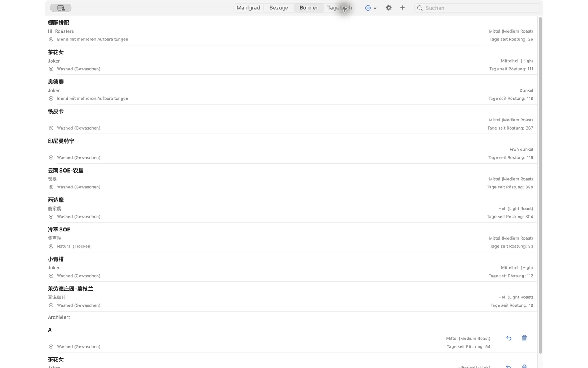This screenshot has height=368, width=588.
Task: Click Mittelhell (High) in the 小青柑 row
Action: point(517,268)
